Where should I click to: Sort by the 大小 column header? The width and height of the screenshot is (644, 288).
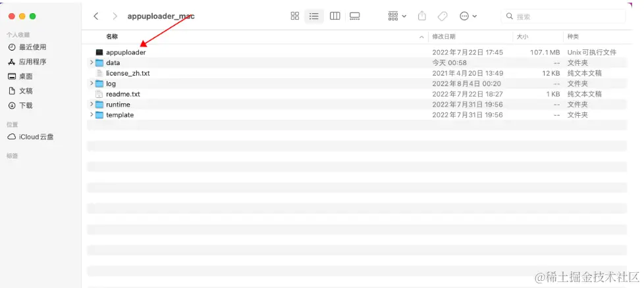[x=522, y=37]
